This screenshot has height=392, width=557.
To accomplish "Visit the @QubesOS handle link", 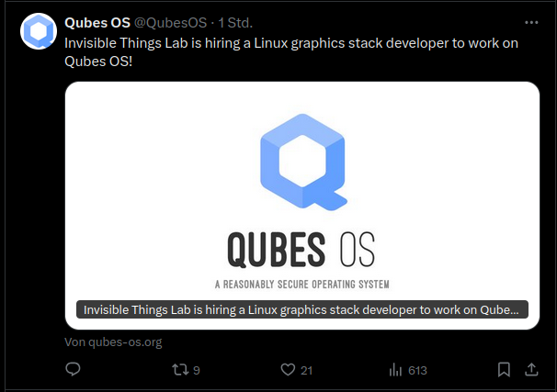I will coord(171,23).
